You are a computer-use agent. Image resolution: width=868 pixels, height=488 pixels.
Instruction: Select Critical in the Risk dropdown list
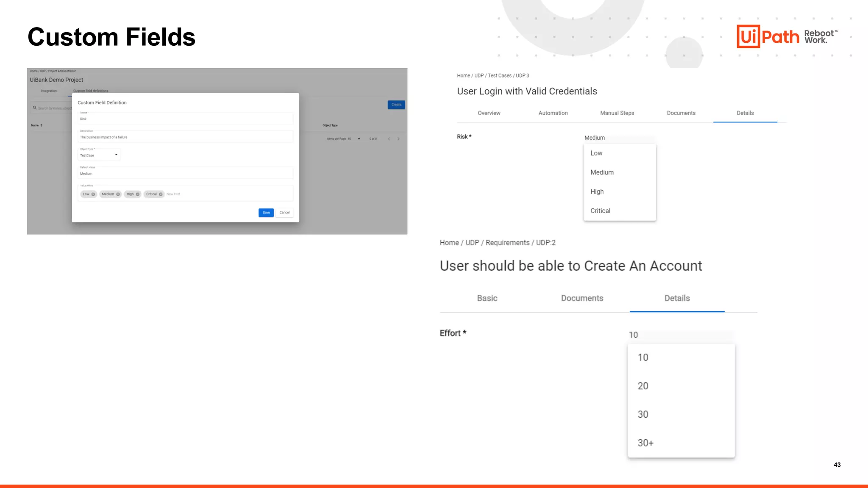(600, 211)
